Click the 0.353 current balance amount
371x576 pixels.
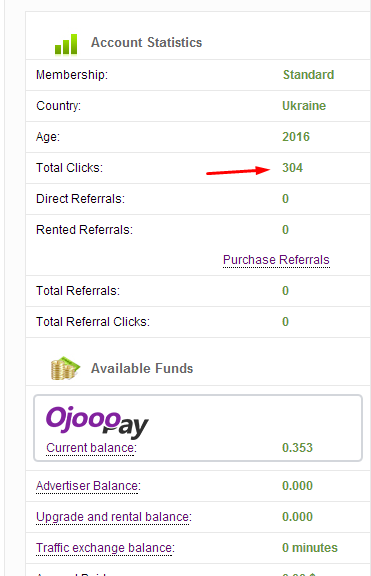[x=297, y=448]
